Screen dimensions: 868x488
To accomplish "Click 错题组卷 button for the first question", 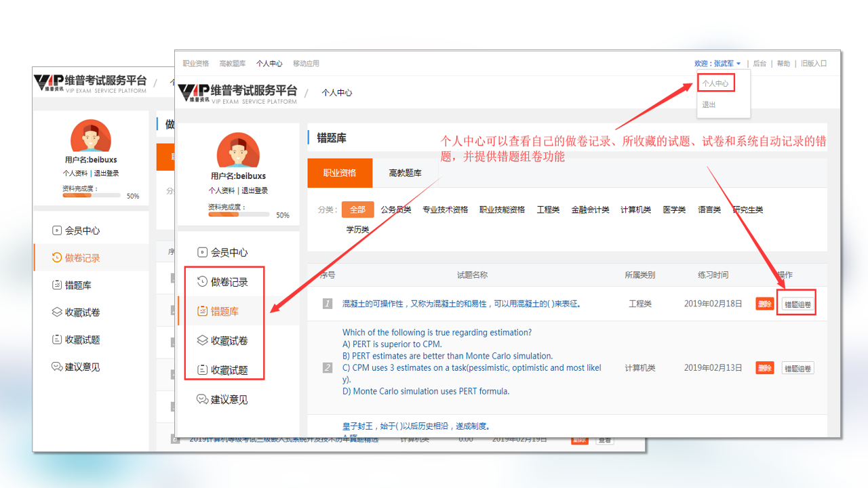I will click(797, 304).
